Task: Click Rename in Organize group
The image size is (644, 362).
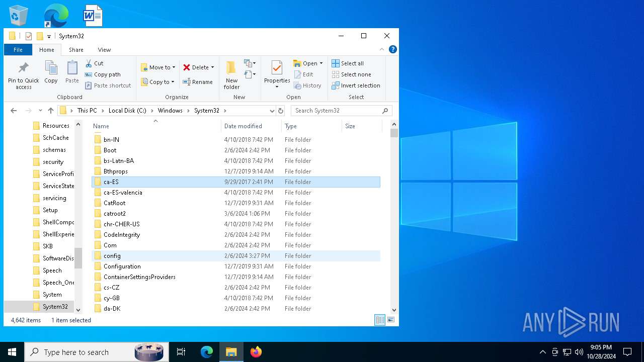Action: pos(197,82)
